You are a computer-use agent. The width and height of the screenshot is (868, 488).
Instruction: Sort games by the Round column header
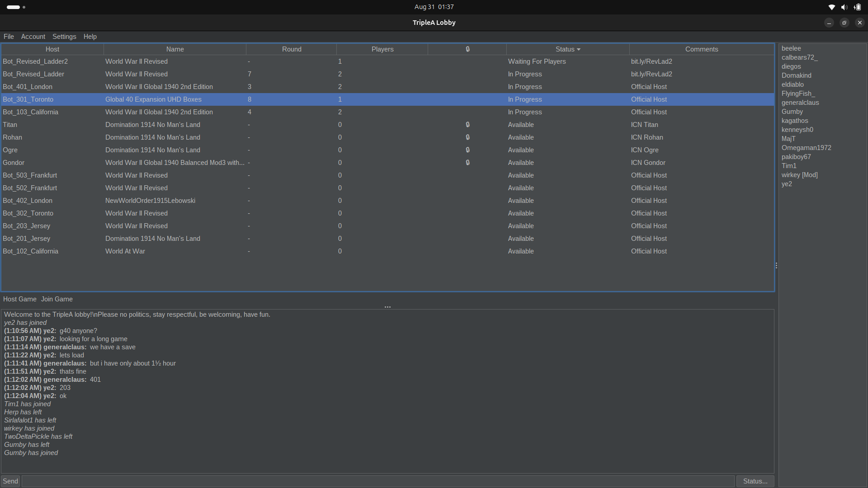coord(292,49)
